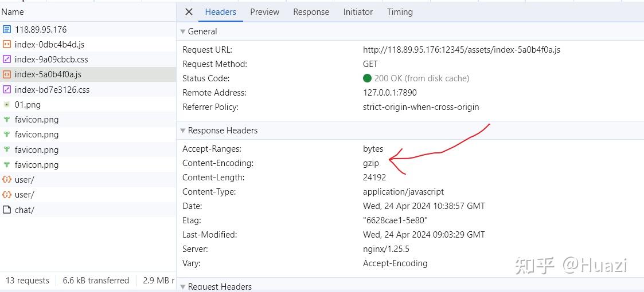Image resolution: width=644 pixels, height=292 pixels.
Task: Click the stylesheet icon for index-bd7e3126.css
Action: [7, 89]
